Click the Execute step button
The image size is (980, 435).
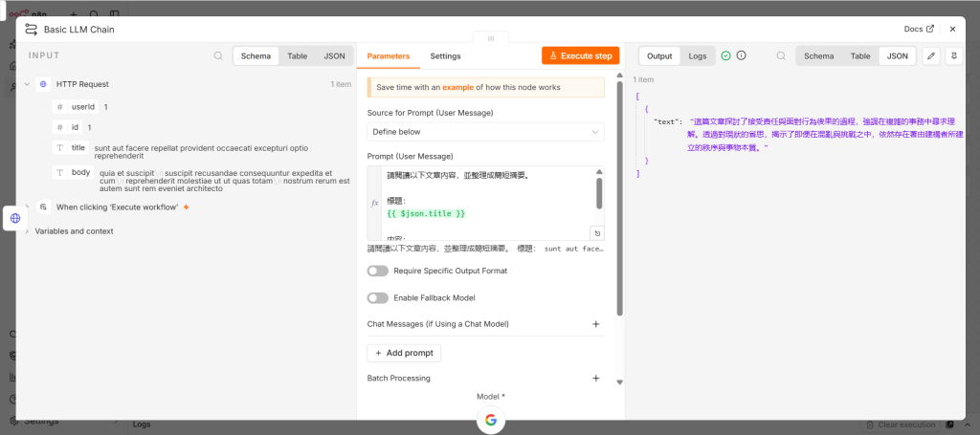pyautogui.click(x=581, y=55)
